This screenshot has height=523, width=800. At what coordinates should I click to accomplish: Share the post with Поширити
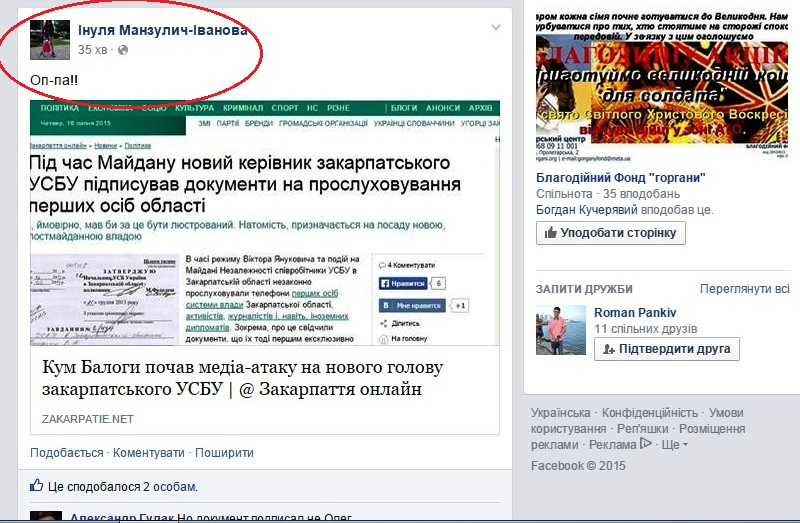coord(224,453)
